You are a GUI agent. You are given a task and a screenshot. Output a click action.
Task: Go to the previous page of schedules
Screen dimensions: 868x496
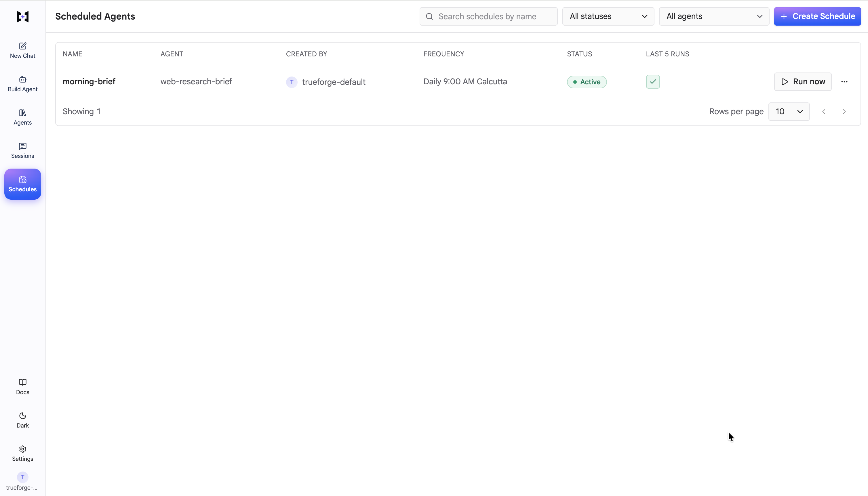(824, 112)
